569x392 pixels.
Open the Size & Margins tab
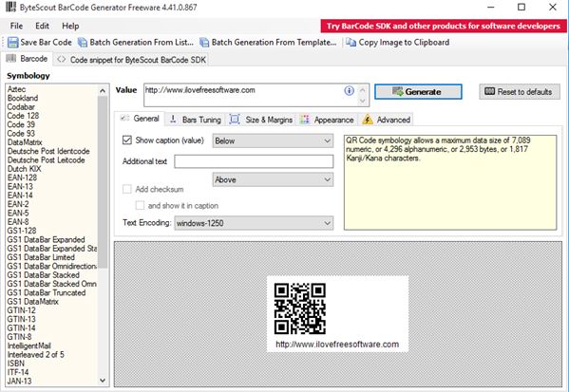261,120
